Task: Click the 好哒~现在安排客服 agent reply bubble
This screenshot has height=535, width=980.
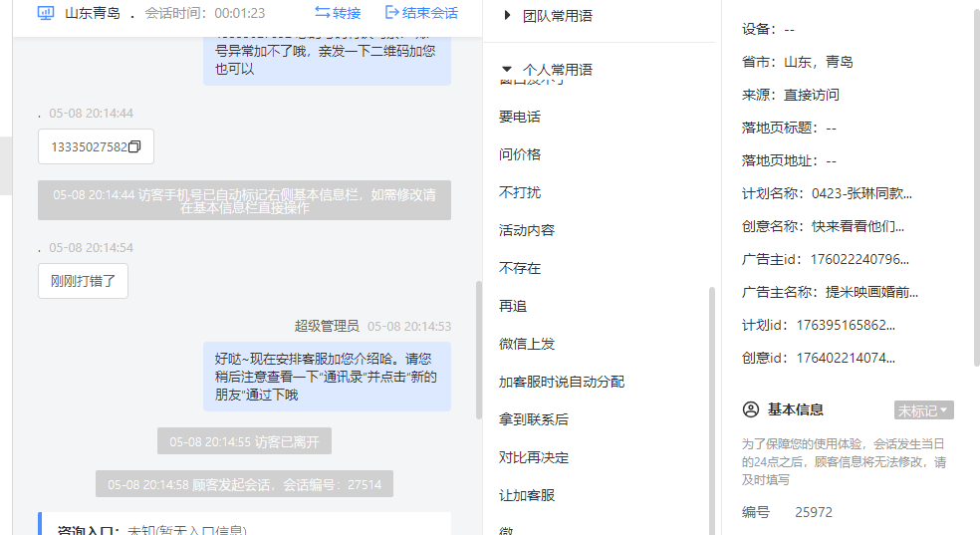Action: (327, 377)
